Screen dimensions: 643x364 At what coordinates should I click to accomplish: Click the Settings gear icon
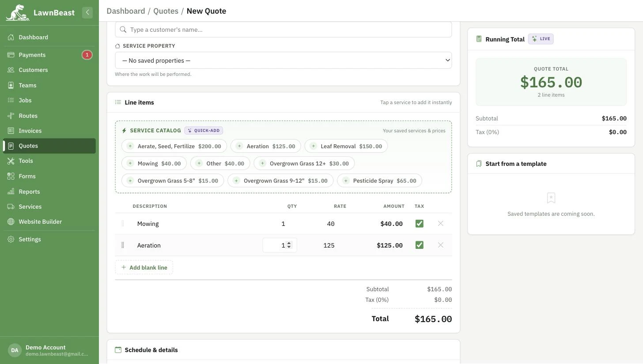point(11,239)
